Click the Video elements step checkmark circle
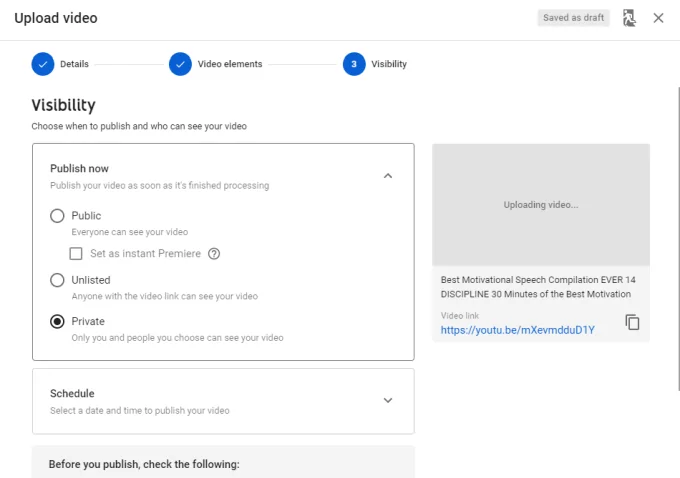The image size is (680, 478). pos(180,64)
